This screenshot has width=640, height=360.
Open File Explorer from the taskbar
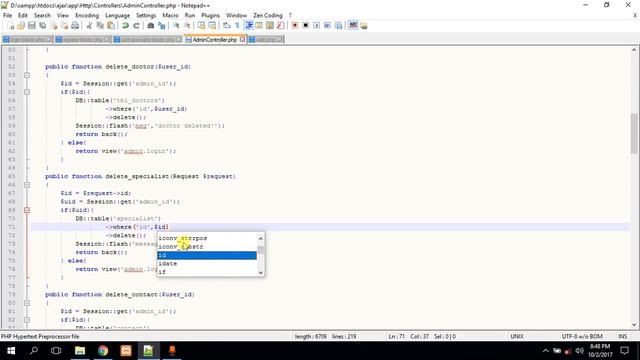click(80, 351)
